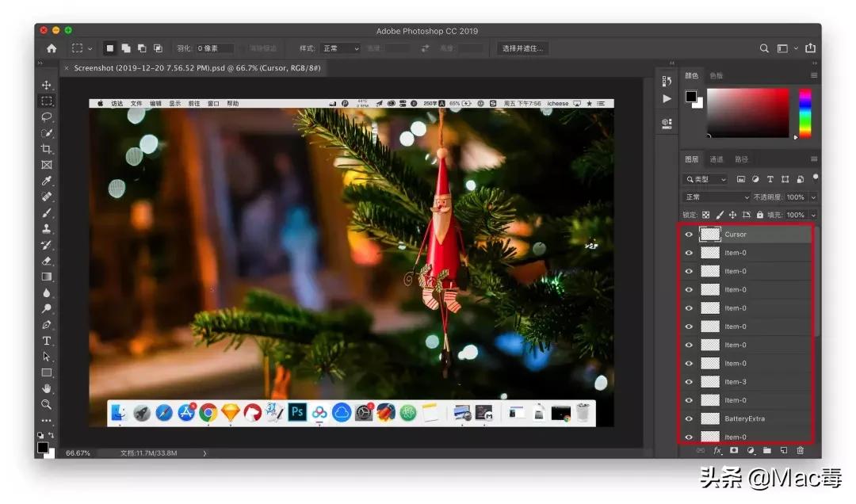Viewport: 856px width, 504px height.
Task: Click the feather (羽化) input field
Action: (x=214, y=48)
